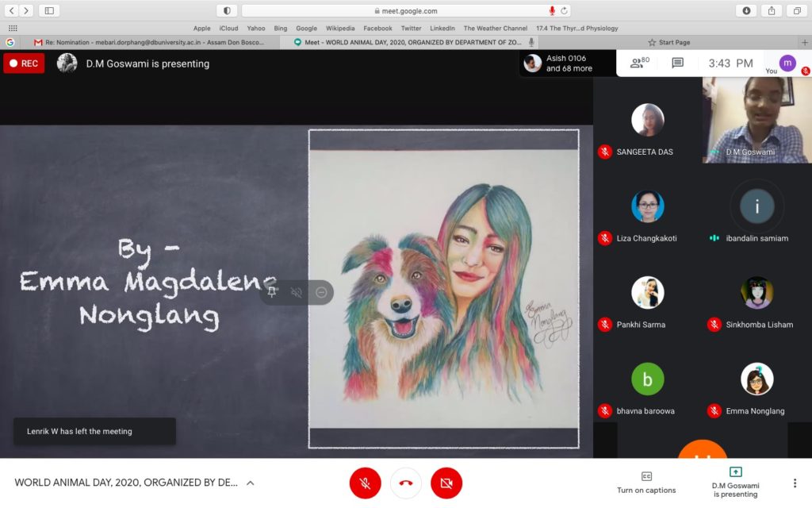The width and height of the screenshot is (812, 508).
Task: Click the remove icon on the presentation overlay
Action: [321, 292]
